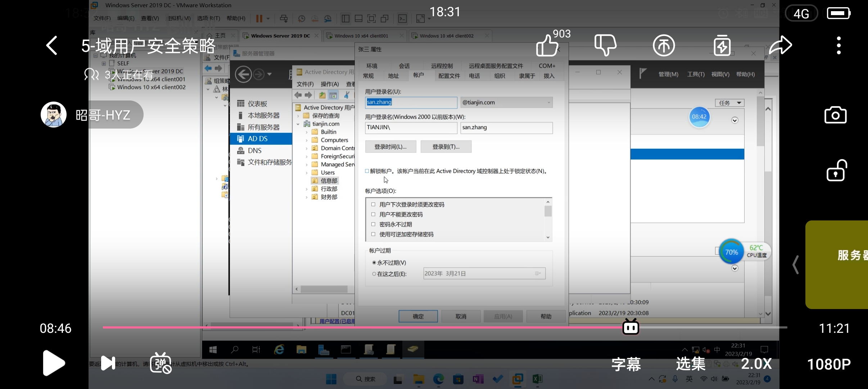Check 用户不能更改密码 option
The image size is (868, 389).
click(373, 214)
